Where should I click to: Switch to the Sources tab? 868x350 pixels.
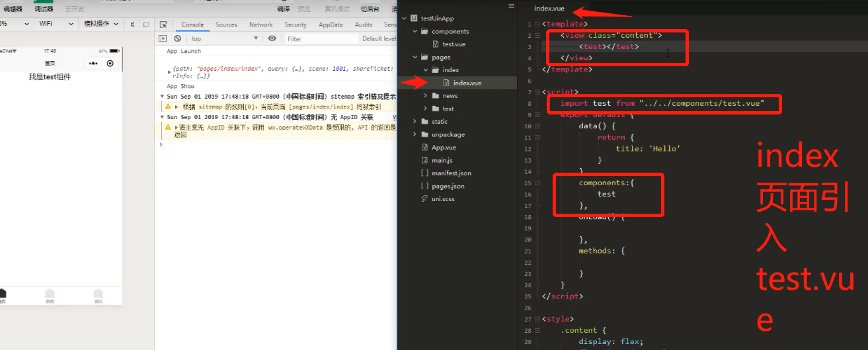[226, 24]
